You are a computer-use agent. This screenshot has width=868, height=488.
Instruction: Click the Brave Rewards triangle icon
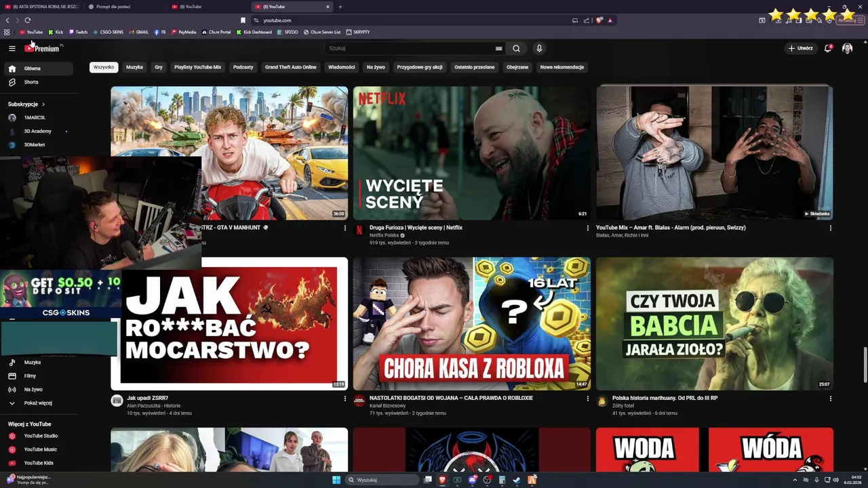tap(610, 20)
